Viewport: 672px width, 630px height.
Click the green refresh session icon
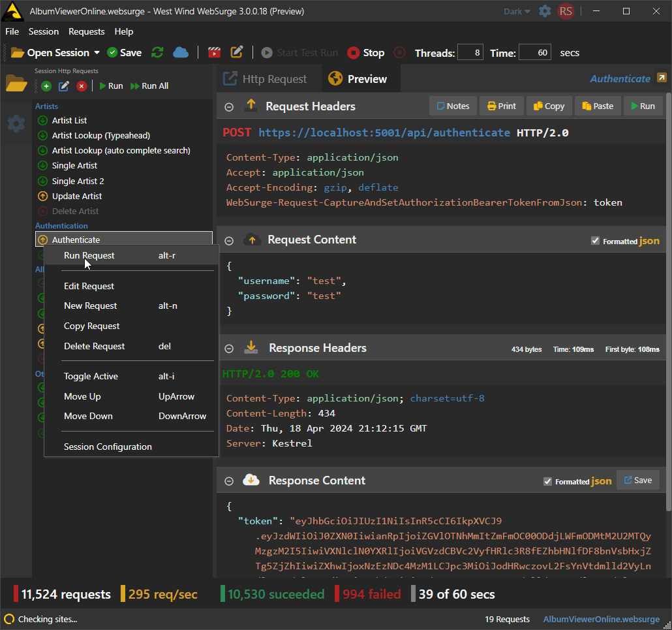coord(157,53)
